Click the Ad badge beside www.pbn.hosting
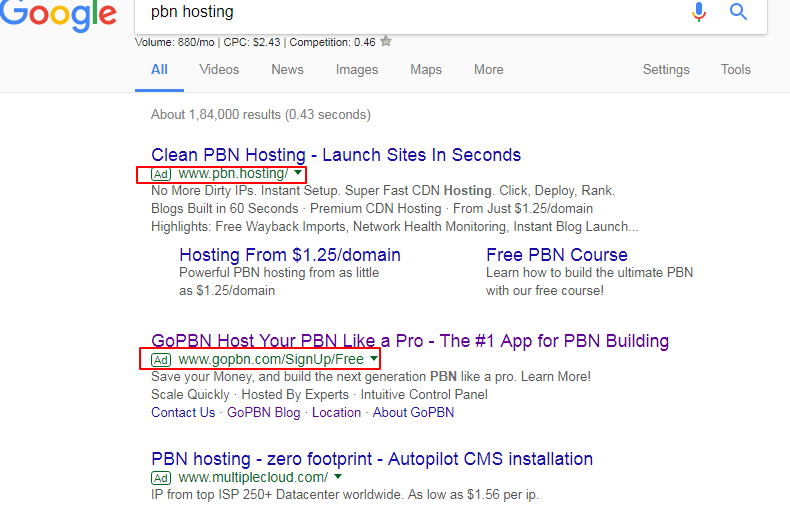This screenshot has width=790, height=518. (161, 174)
